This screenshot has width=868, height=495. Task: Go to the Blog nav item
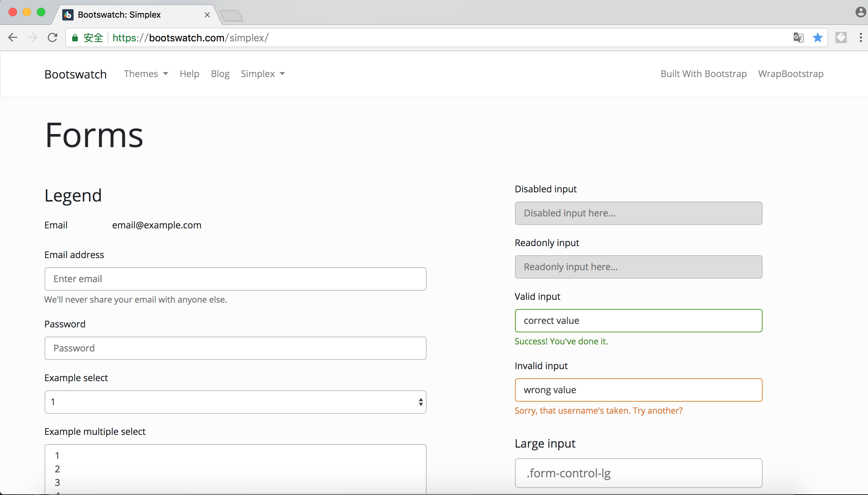(x=220, y=74)
